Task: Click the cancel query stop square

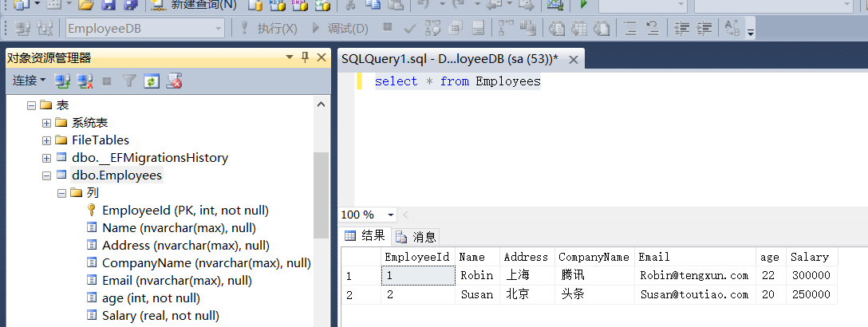Action: [x=388, y=26]
